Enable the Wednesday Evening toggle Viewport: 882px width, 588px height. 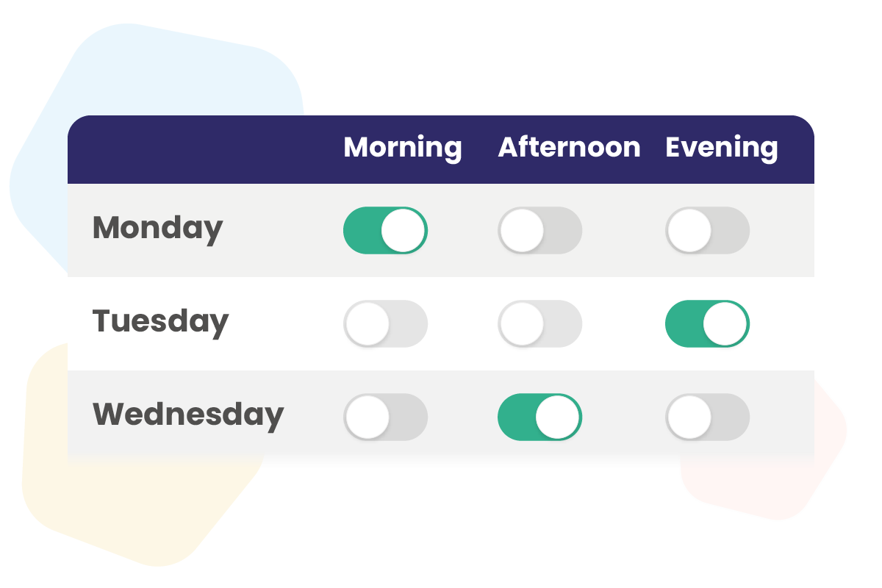pyautogui.click(x=707, y=417)
